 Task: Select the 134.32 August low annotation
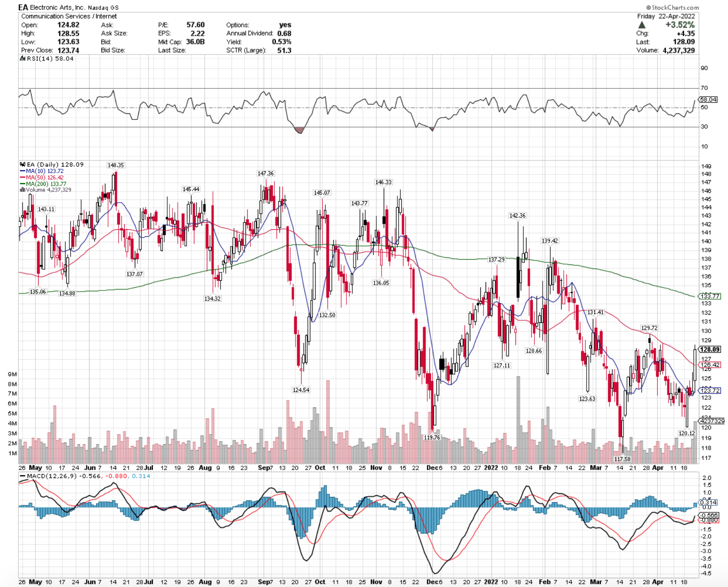coord(213,298)
